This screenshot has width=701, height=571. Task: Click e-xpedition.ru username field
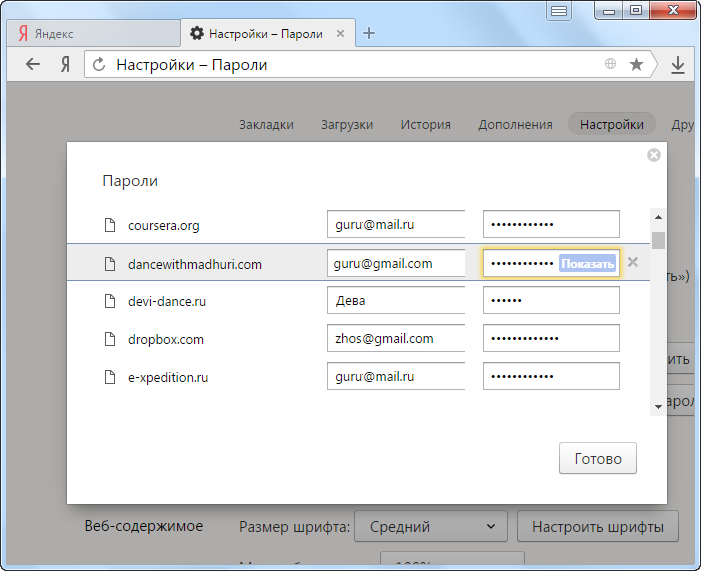pos(396,376)
